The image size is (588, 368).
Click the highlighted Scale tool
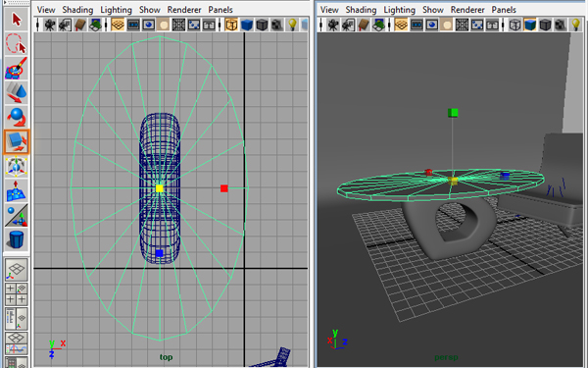[16, 142]
